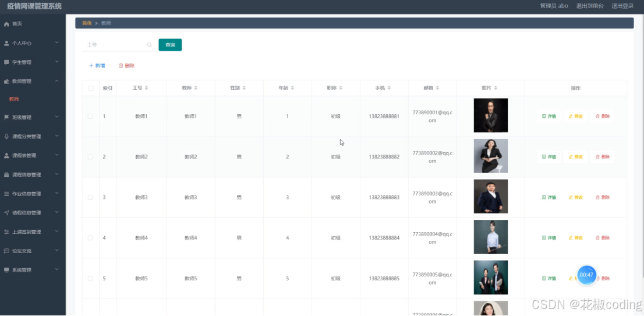Click the 新增 button above the table

[x=97, y=66]
